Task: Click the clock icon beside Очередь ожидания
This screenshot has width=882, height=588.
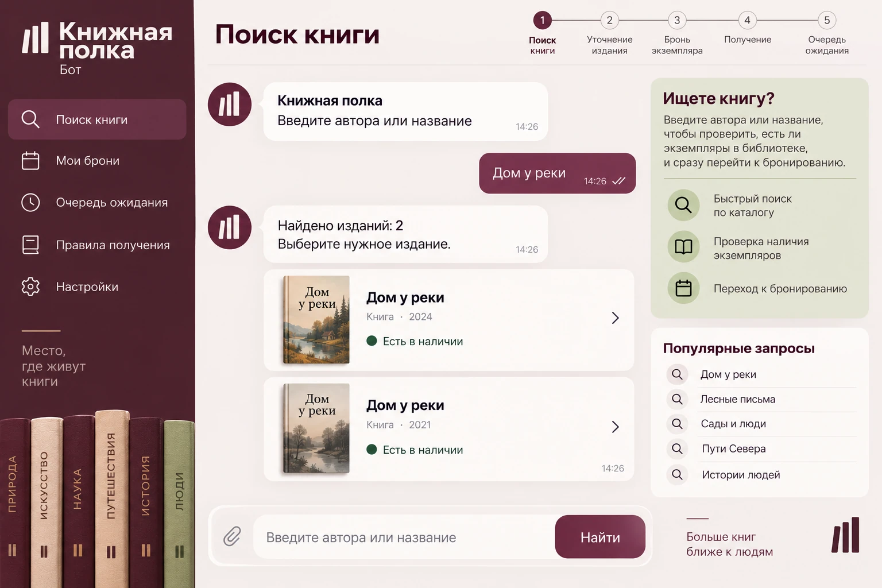Action: coord(30,203)
